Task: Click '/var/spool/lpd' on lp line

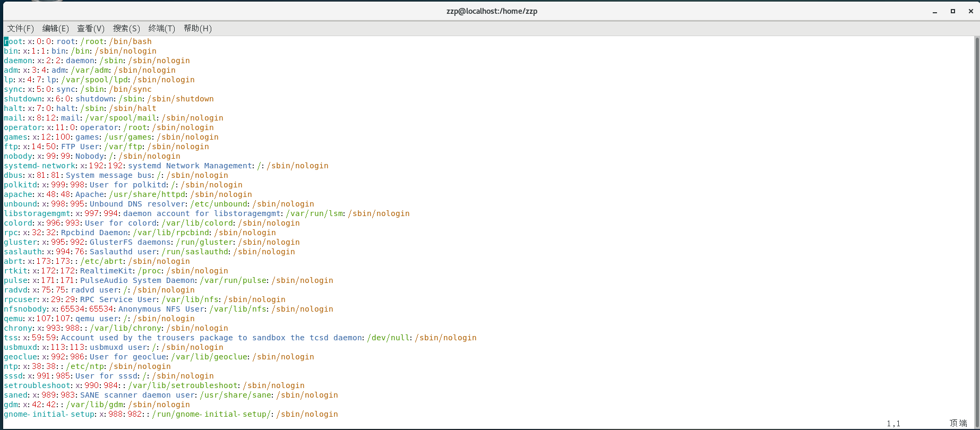Action: tap(95, 80)
